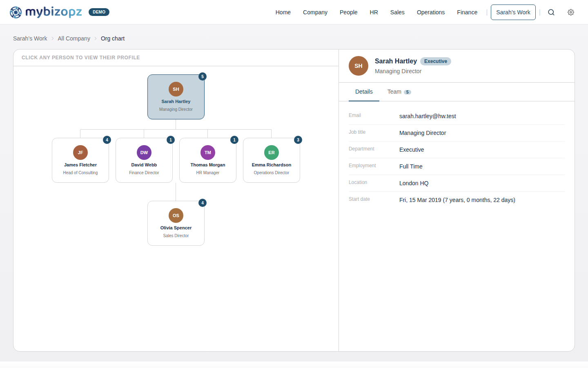
Task: Open search using the magnifier icon
Action: point(551,12)
